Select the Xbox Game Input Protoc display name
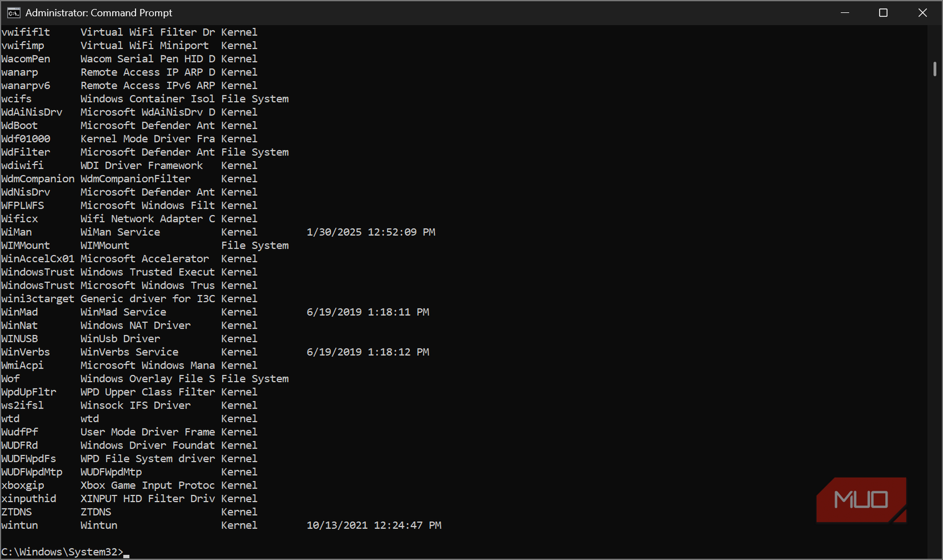This screenshot has height=560, width=943. (147, 486)
